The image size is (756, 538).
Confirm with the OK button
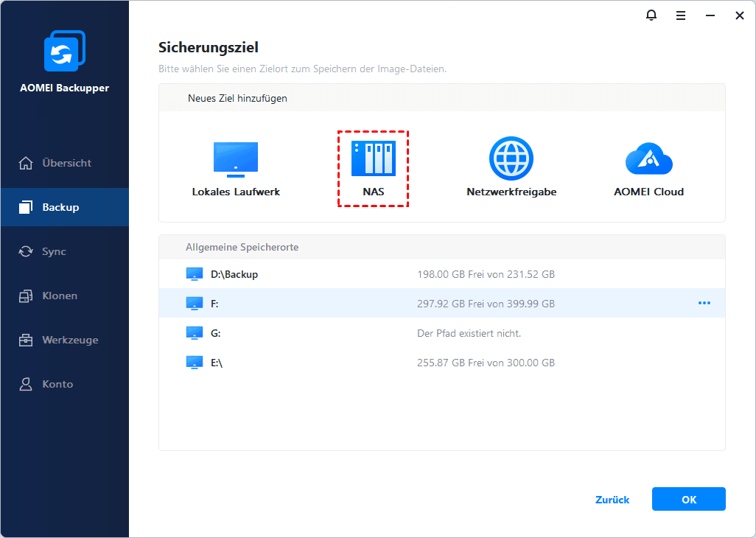point(688,499)
